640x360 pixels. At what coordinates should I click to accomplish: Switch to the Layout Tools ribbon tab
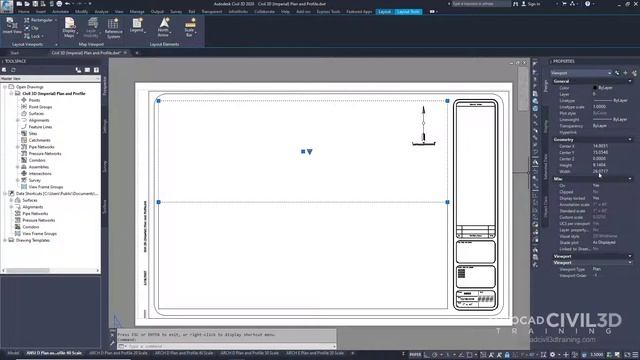pyautogui.click(x=409, y=12)
